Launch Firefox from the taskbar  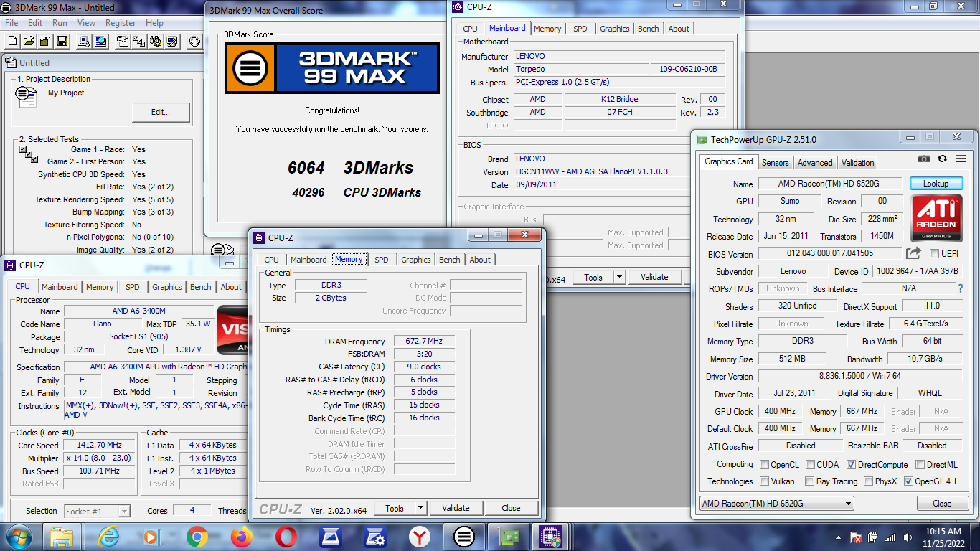point(242,537)
